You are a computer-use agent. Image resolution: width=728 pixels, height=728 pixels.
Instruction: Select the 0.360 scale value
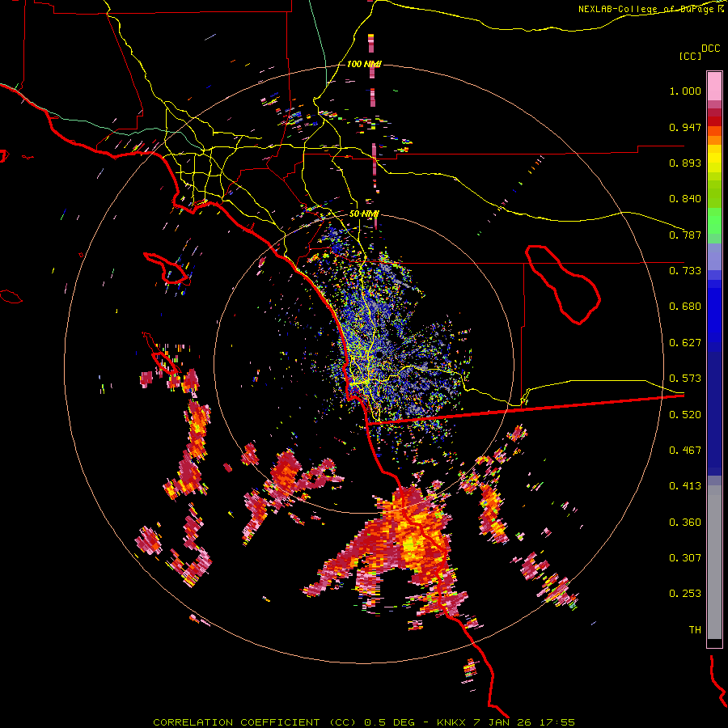point(685,523)
